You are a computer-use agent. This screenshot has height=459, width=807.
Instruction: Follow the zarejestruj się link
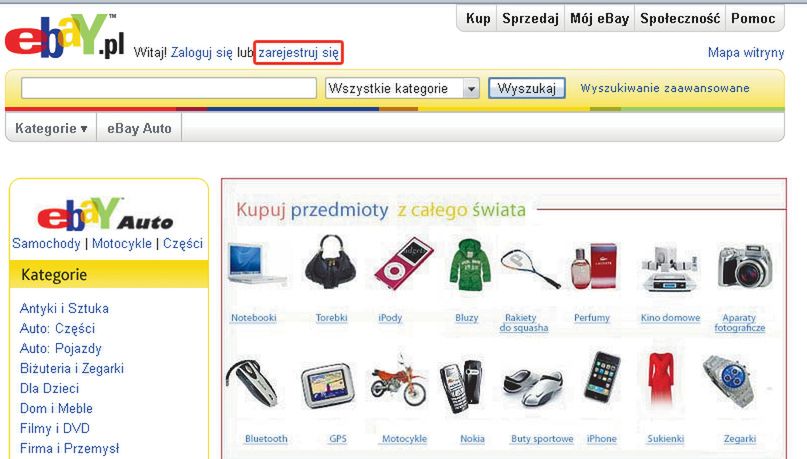[299, 52]
